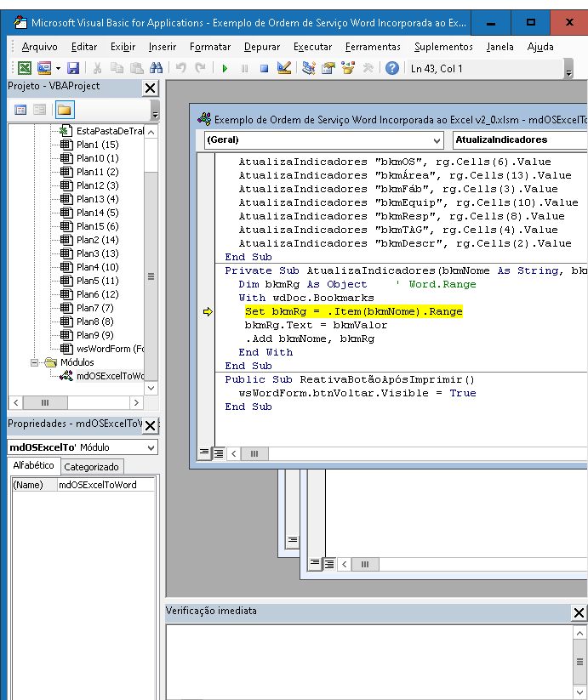Open the Arquivo menu
This screenshot has height=700, width=588.
click(39, 47)
